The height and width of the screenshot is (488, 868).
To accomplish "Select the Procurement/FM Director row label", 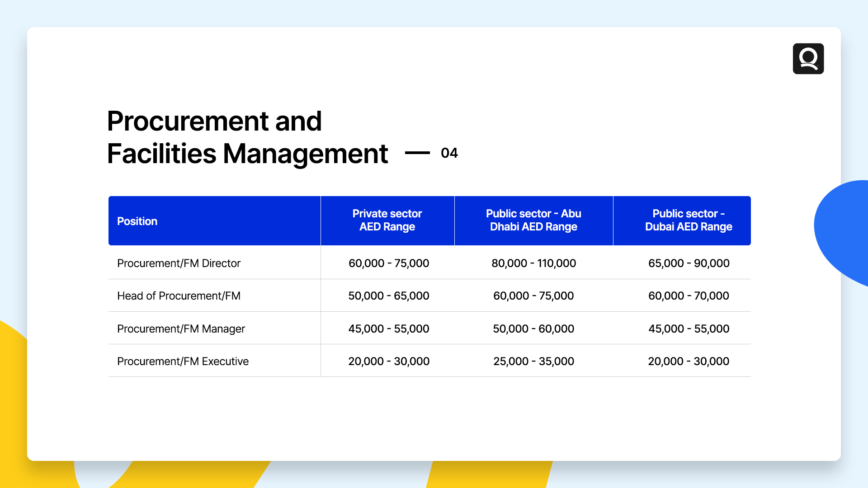I will coord(179,263).
